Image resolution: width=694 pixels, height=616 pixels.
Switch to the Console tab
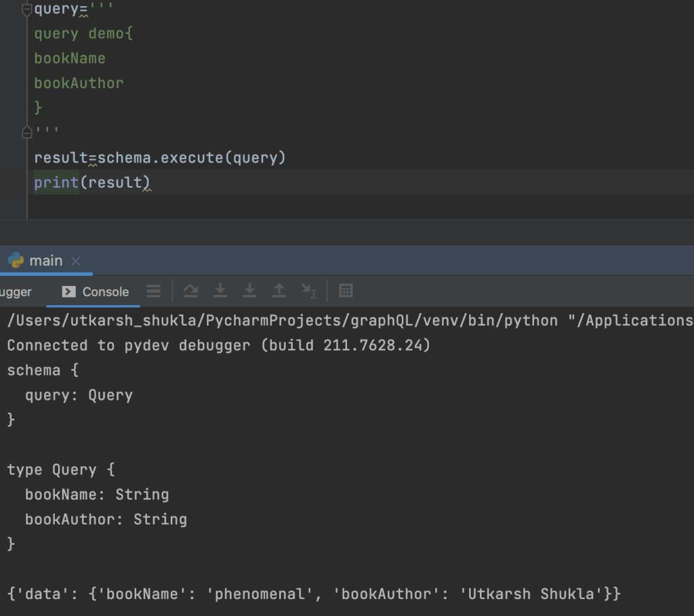96,291
